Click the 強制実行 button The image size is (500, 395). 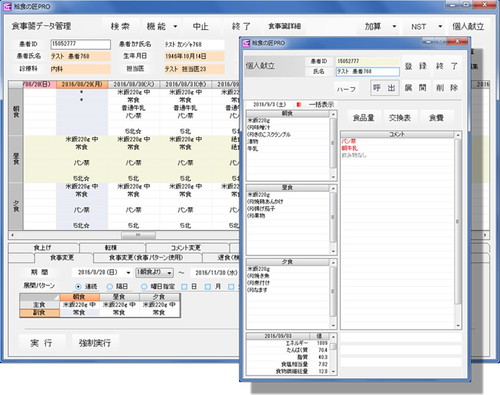pyautogui.click(x=95, y=343)
